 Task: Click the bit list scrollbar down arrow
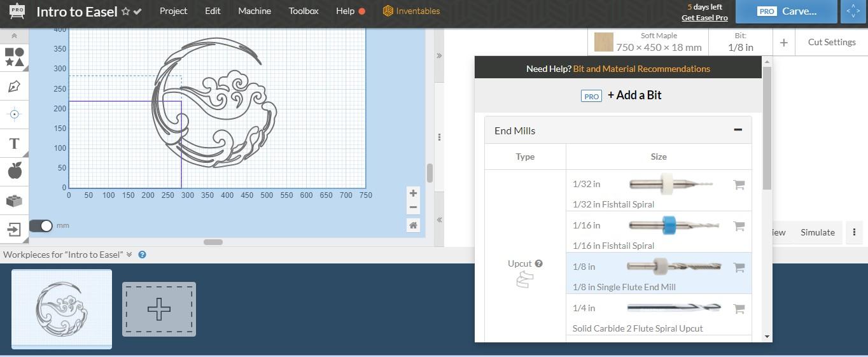[767, 337]
